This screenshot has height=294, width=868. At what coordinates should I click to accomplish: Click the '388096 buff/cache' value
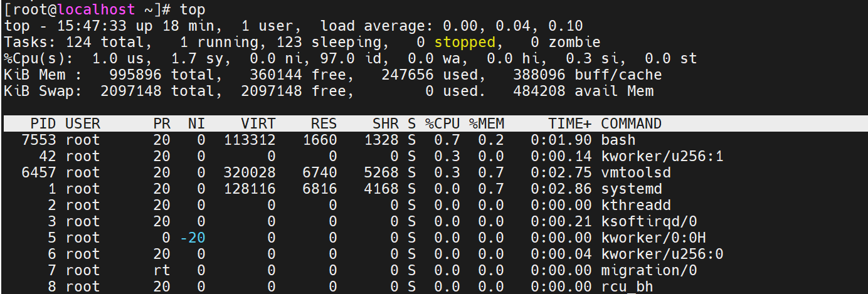click(588, 75)
